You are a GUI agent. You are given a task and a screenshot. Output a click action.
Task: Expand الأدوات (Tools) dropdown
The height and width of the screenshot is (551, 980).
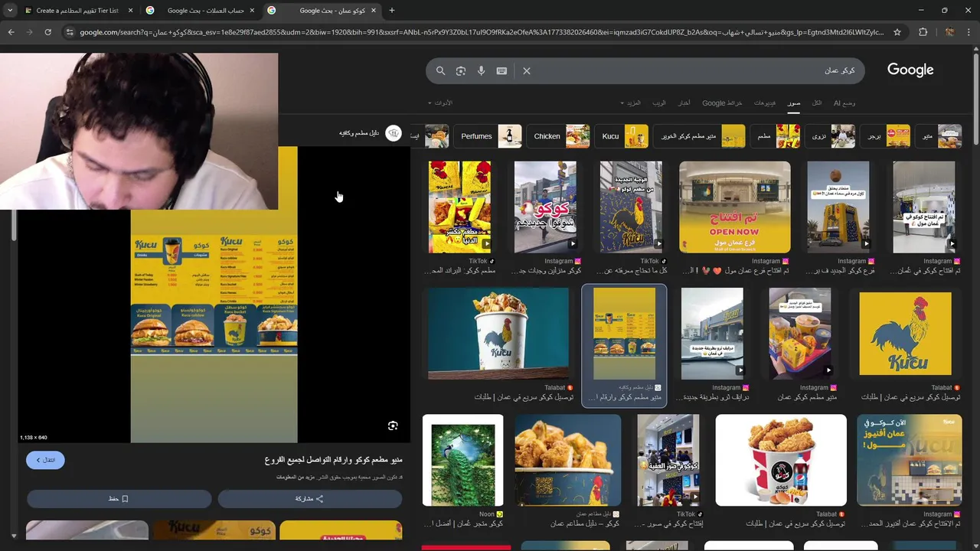click(x=440, y=103)
